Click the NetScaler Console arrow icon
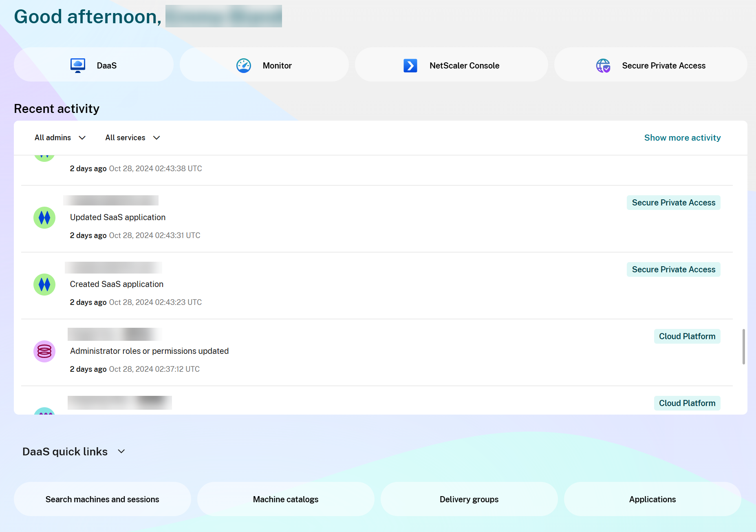 pos(410,65)
